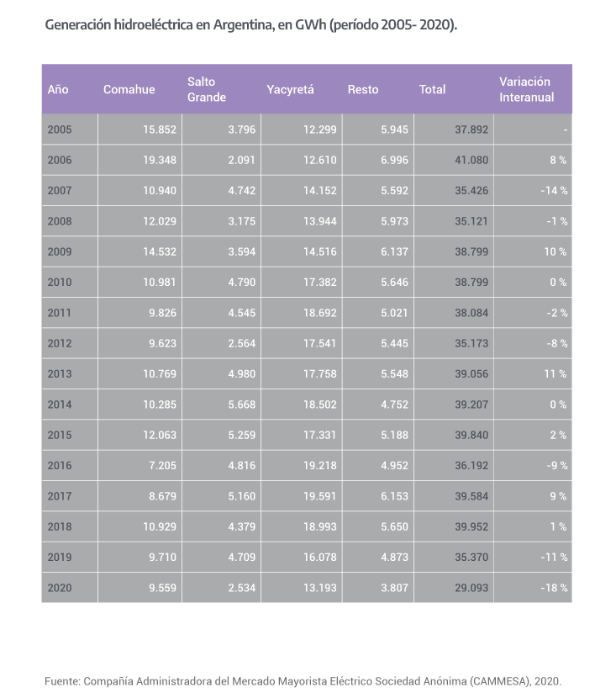The height and width of the screenshot is (698, 616).
Task: Select the Resto column header
Action: coord(363,90)
